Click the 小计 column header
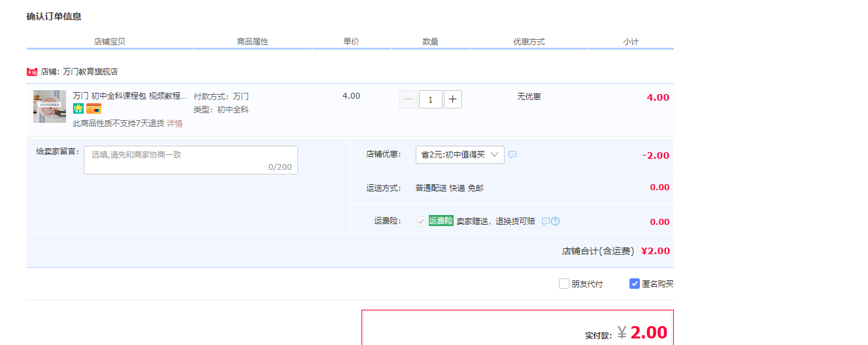Screen dimensions: 868x345 [x=631, y=42]
